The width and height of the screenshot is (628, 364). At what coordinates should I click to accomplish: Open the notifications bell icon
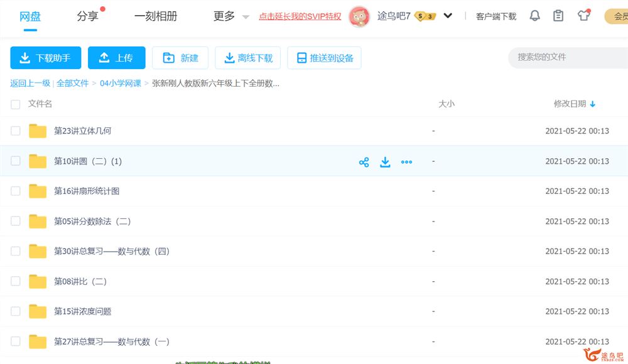[x=534, y=16]
